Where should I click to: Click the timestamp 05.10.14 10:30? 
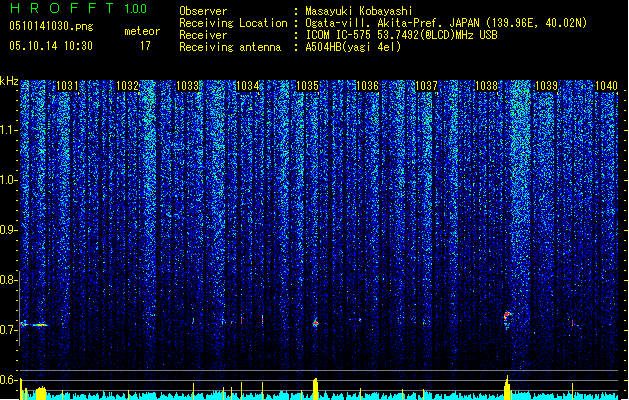51,46
